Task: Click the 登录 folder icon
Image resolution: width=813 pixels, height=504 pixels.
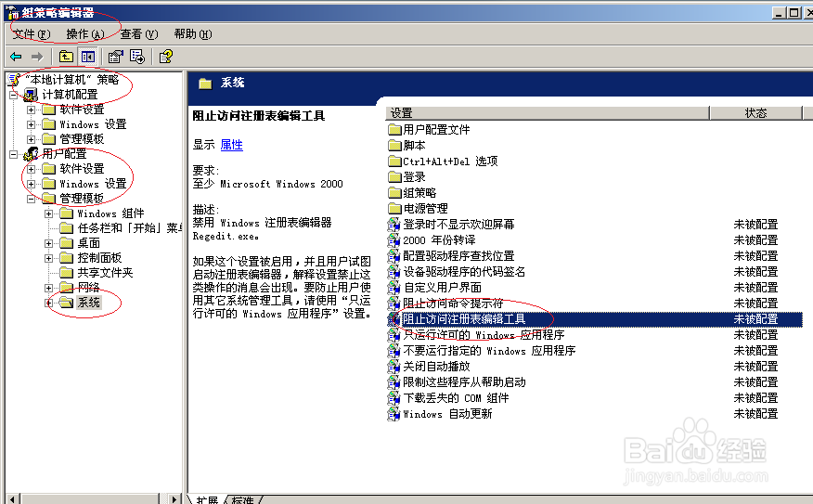Action: pyautogui.click(x=394, y=176)
